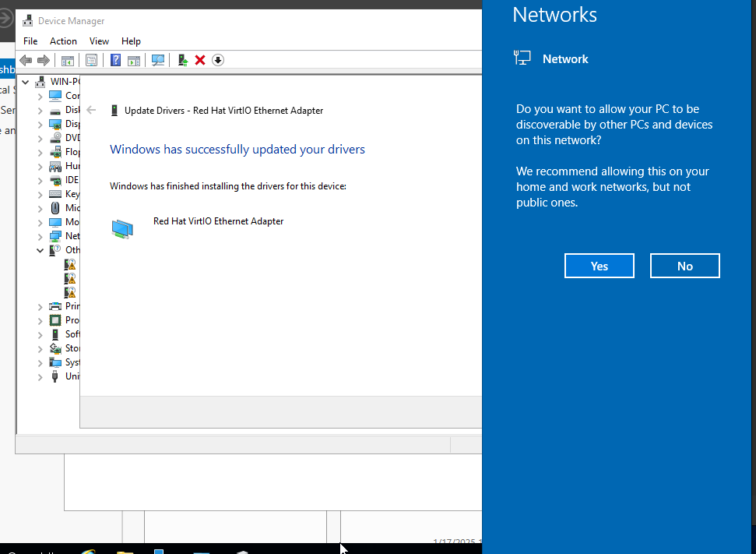The width and height of the screenshot is (756, 554).
Task: Expand the Computer category
Action: pos(40,97)
